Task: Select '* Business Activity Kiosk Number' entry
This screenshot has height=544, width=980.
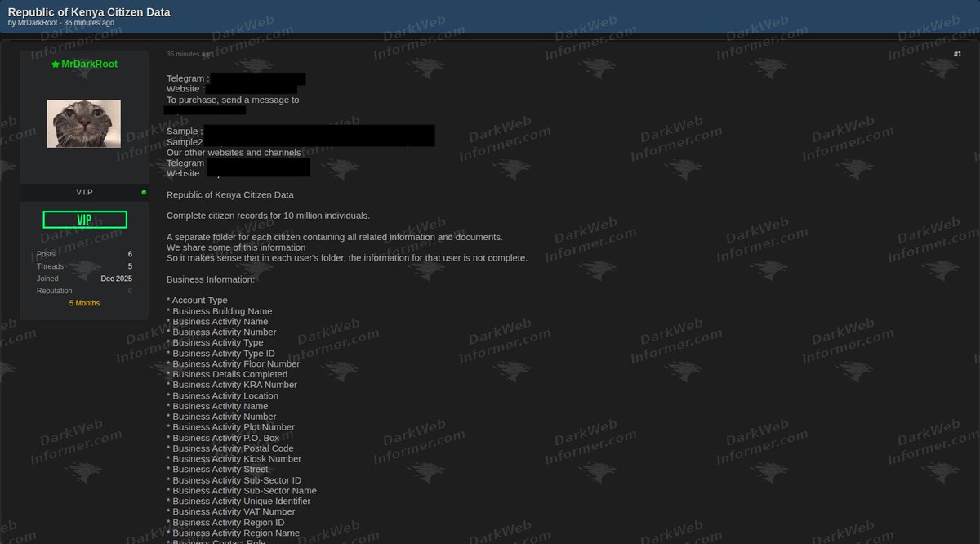Action: pos(234,459)
